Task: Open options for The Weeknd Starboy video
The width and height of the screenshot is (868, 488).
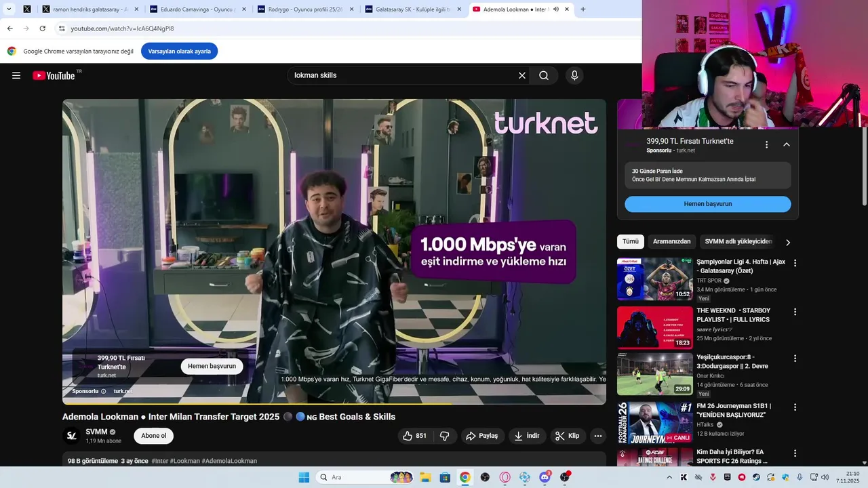Action: [795, 312]
